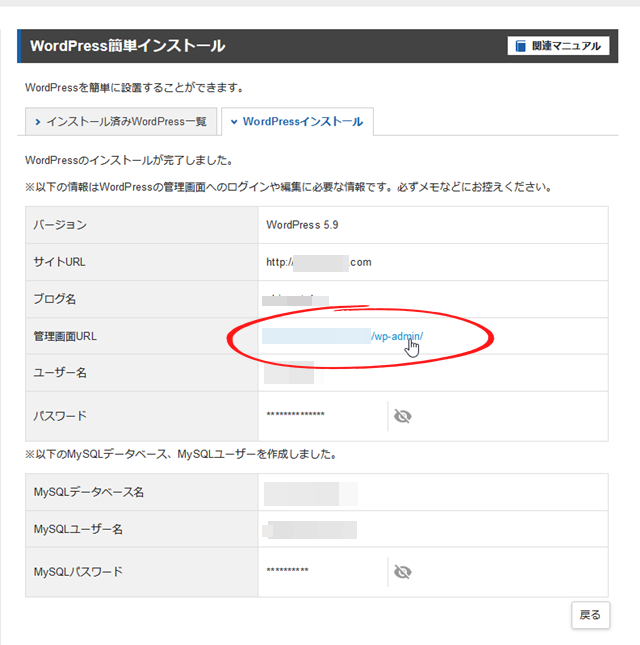Click the パスワード row label

(x=60, y=416)
